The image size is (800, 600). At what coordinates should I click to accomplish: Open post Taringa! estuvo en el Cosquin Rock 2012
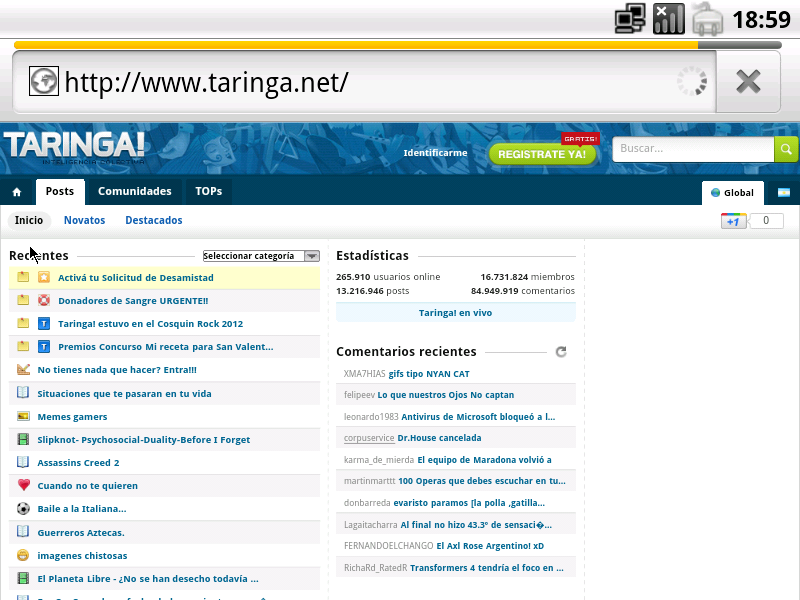[151, 324]
